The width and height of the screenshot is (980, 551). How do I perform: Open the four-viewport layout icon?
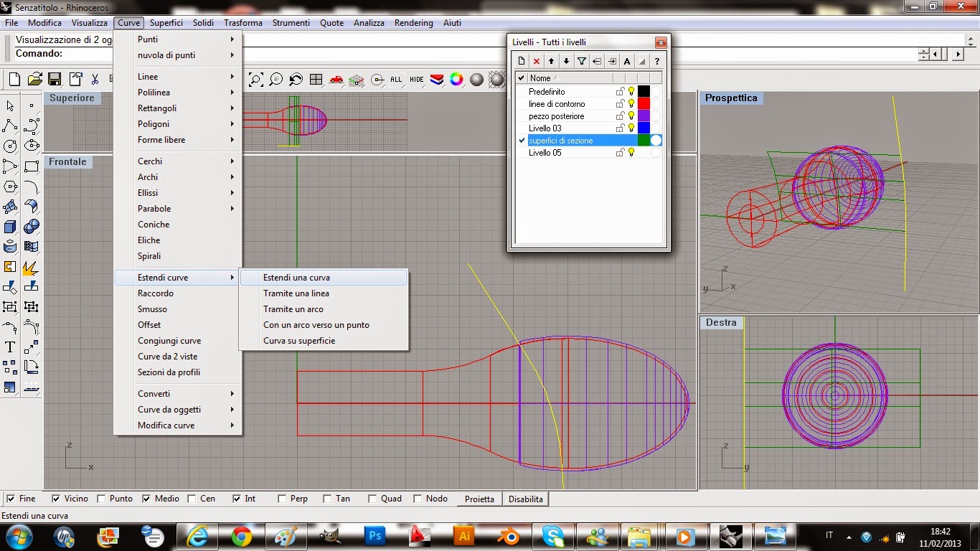point(316,79)
